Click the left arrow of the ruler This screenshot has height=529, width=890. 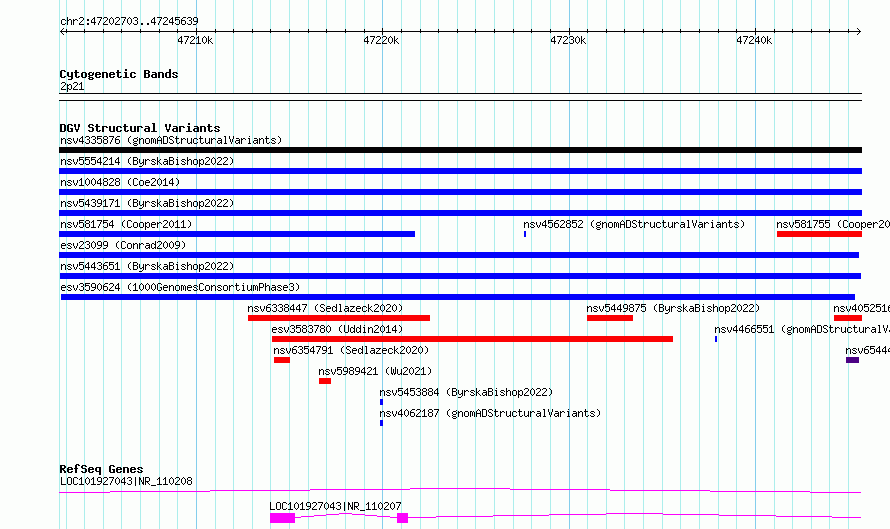coord(62,31)
